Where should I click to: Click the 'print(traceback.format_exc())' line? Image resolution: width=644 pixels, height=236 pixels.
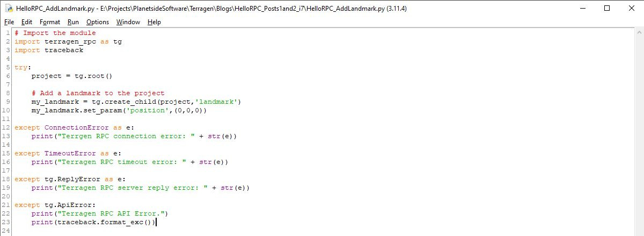pyautogui.click(x=94, y=222)
